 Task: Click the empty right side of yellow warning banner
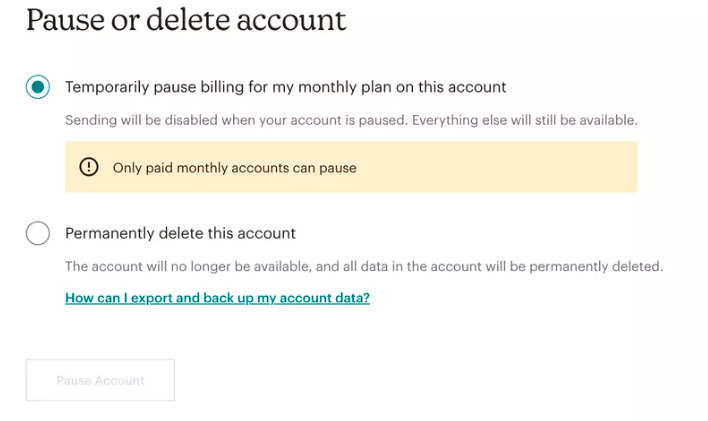pos(520,167)
